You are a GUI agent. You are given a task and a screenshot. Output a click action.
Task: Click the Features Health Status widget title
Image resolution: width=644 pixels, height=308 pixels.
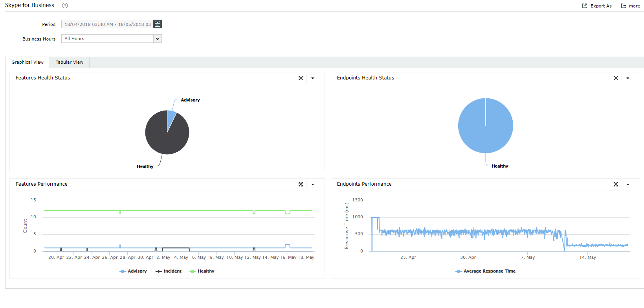[43, 78]
